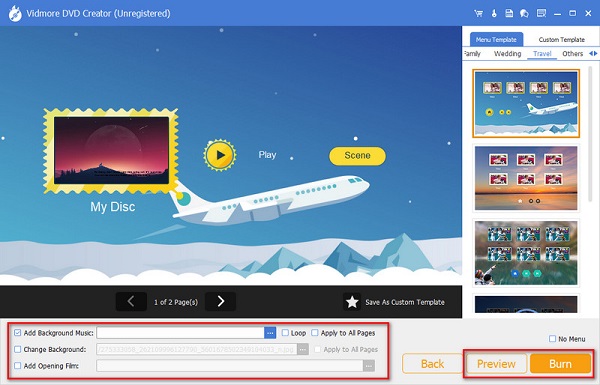This screenshot has width=600, height=385.
Task: Switch to the Custom Template tab
Action: click(561, 39)
